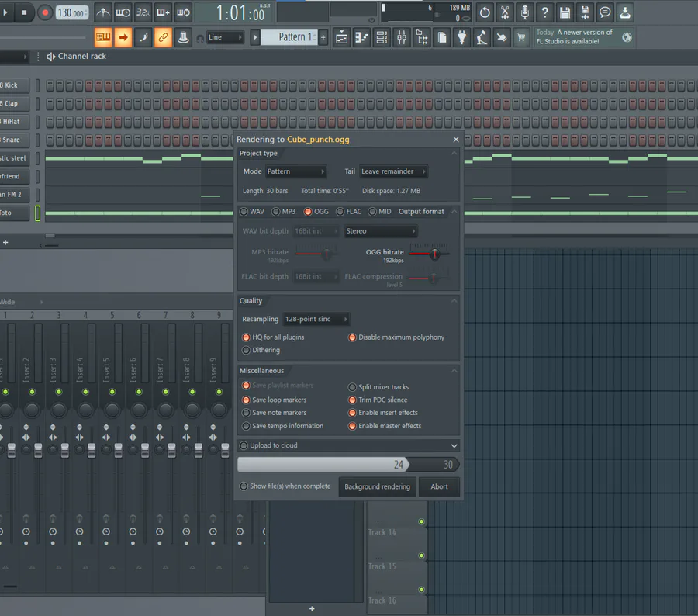698x616 pixels.
Task: Toggle Enable master effects
Action: (x=352, y=426)
